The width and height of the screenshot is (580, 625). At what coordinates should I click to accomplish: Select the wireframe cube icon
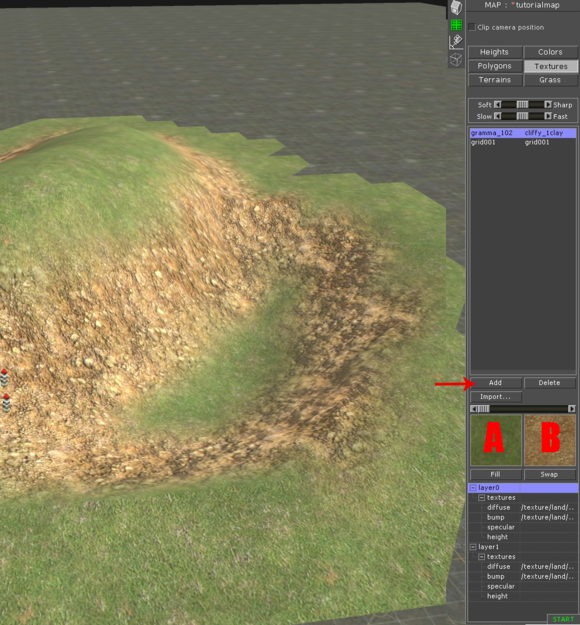click(456, 59)
